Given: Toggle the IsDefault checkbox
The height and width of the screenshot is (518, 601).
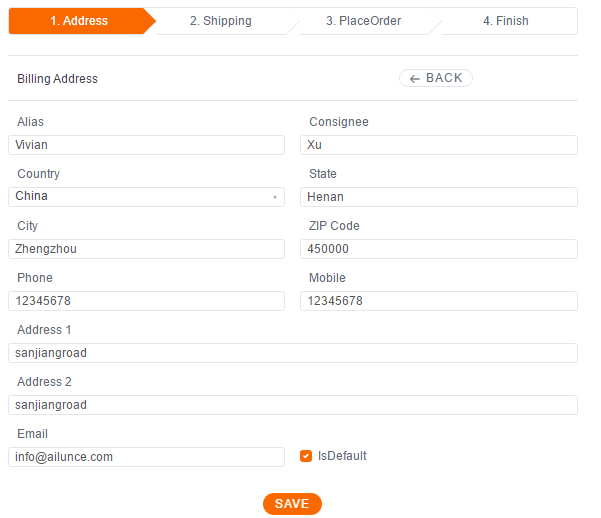Looking at the screenshot, I should 306,456.
